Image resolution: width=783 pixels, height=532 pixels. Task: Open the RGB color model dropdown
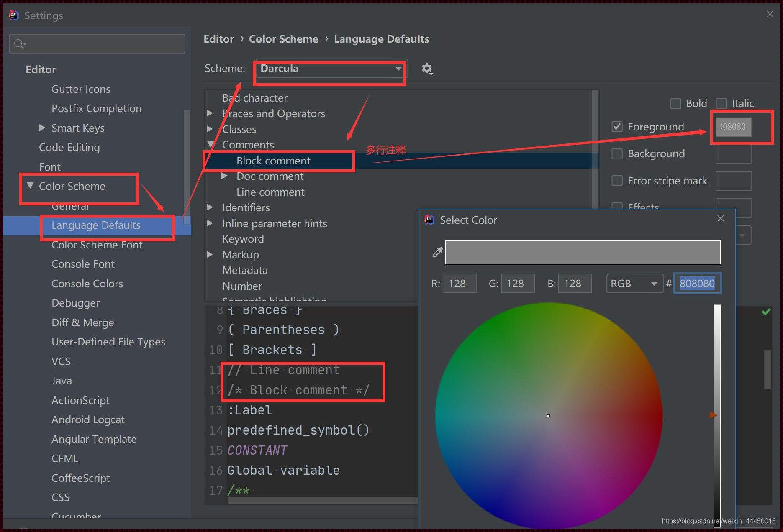tap(634, 284)
